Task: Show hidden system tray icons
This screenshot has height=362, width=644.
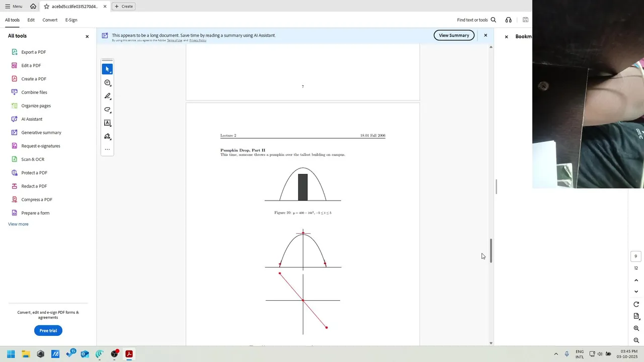Action: pos(556,354)
